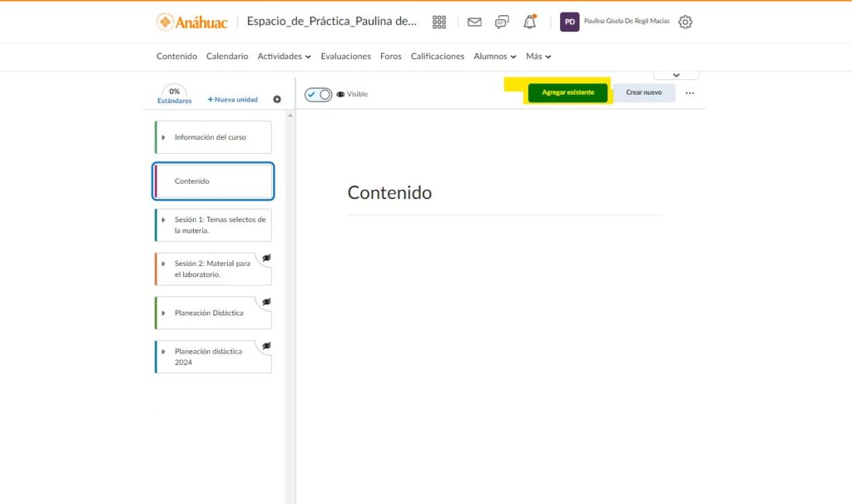This screenshot has width=852, height=504.
Task: Open the admin tools gear icon
Action: pos(685,22)
